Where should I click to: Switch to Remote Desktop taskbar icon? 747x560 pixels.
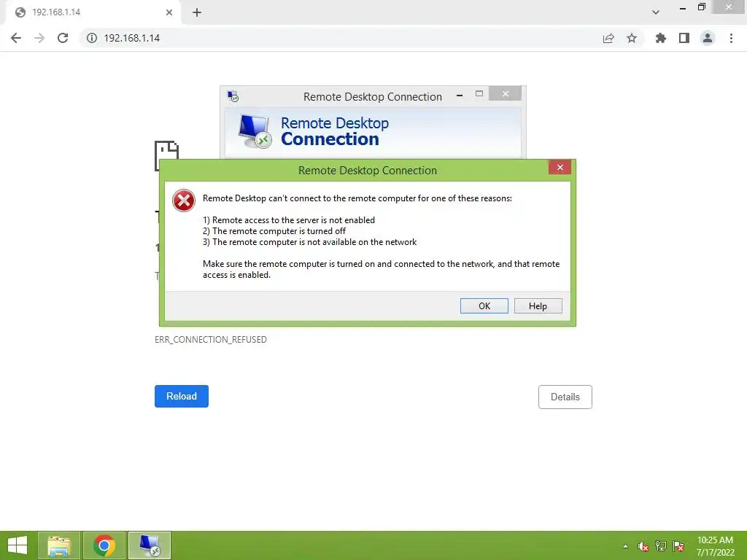150,545
